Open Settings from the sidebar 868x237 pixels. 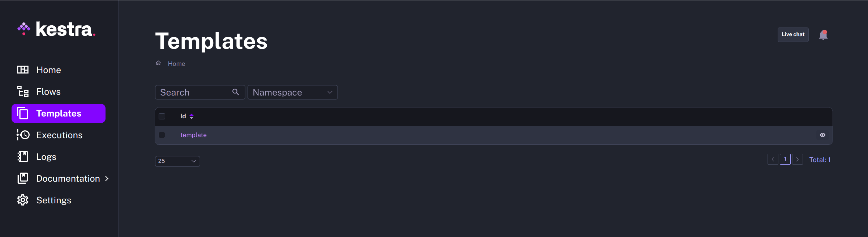53,200
